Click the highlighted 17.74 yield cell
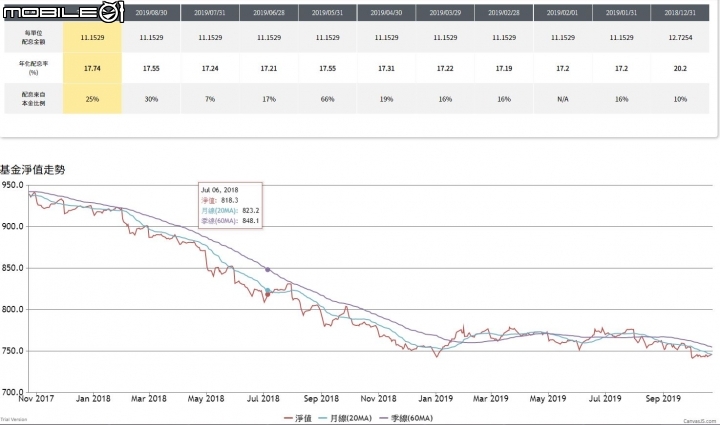The height and width of the screenshot is (425, 720). pos(92,68)
